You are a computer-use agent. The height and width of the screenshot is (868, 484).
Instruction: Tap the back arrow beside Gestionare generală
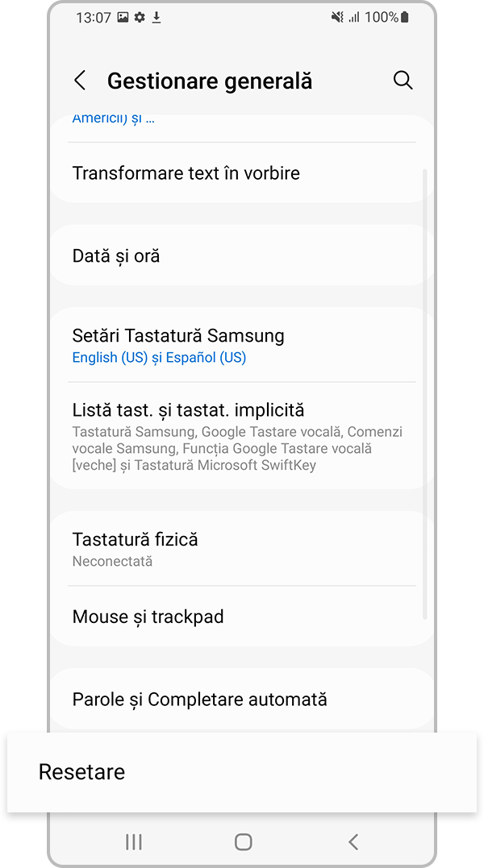[80, 81]
